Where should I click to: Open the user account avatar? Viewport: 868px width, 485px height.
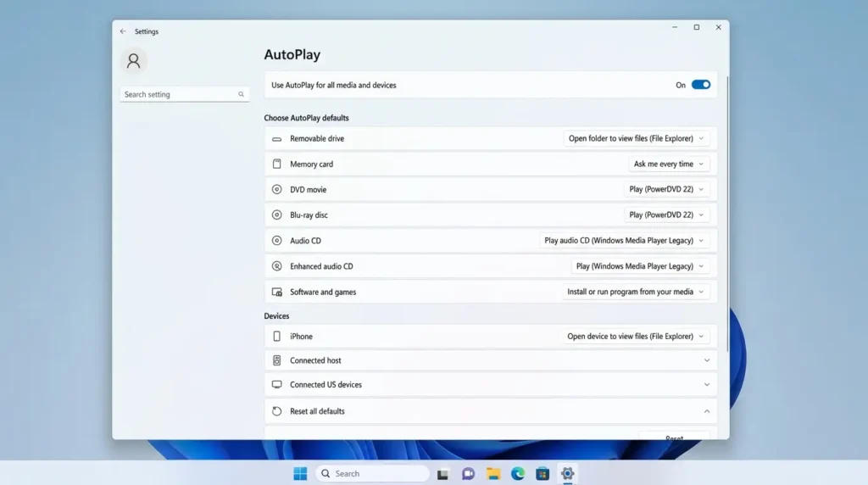(x=133, y=61)
